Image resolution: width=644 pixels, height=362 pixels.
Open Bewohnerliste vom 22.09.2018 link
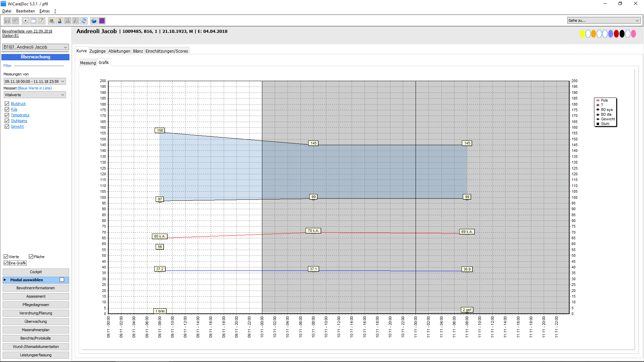tap(27, 31)
